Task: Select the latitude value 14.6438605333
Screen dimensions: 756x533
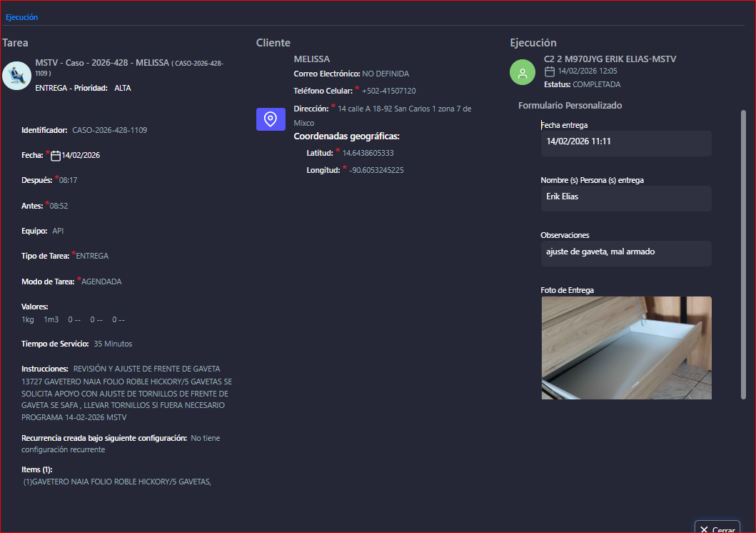Action: (368, 154)
